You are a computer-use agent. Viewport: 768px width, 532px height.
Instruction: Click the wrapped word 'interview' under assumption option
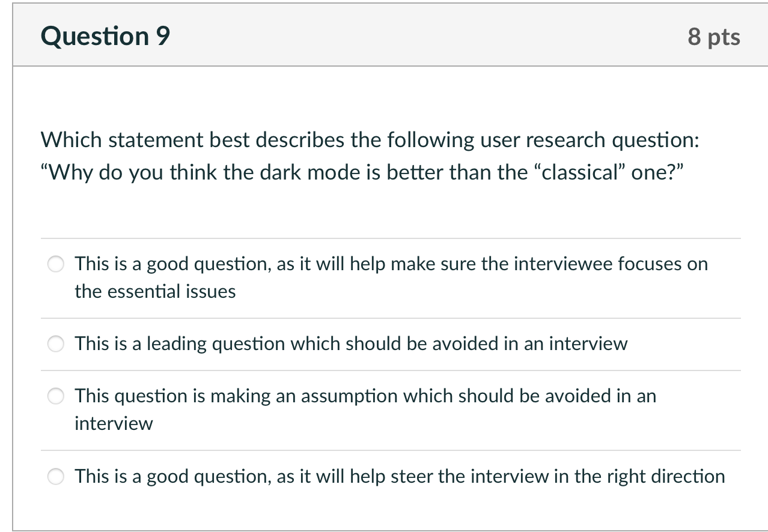click(114, 424)
